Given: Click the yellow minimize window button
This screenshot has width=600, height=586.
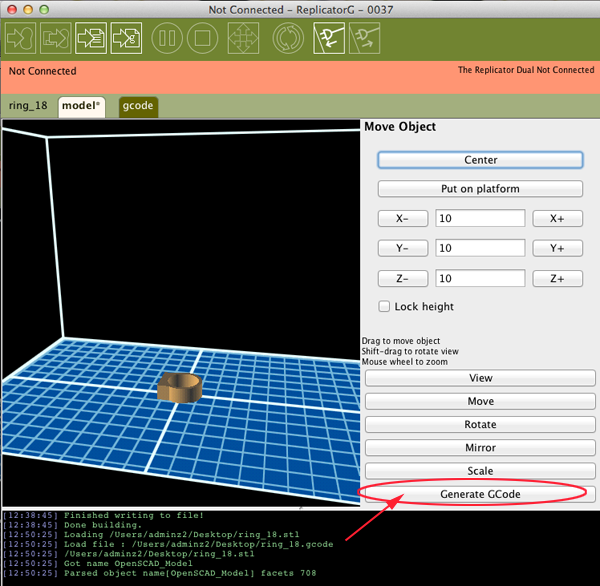Looking at the screenshot, I should 28,10.
